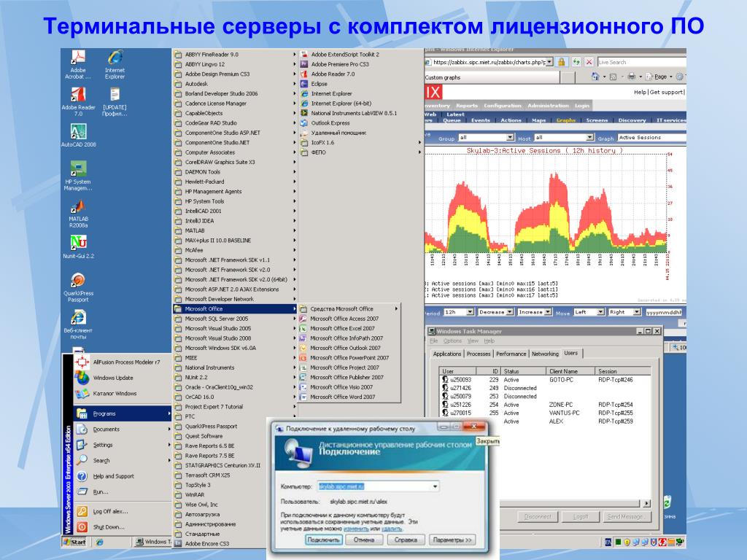Open the HP System Management desktop icon
This screenshot has width=747, height=560.
(78, 176)
